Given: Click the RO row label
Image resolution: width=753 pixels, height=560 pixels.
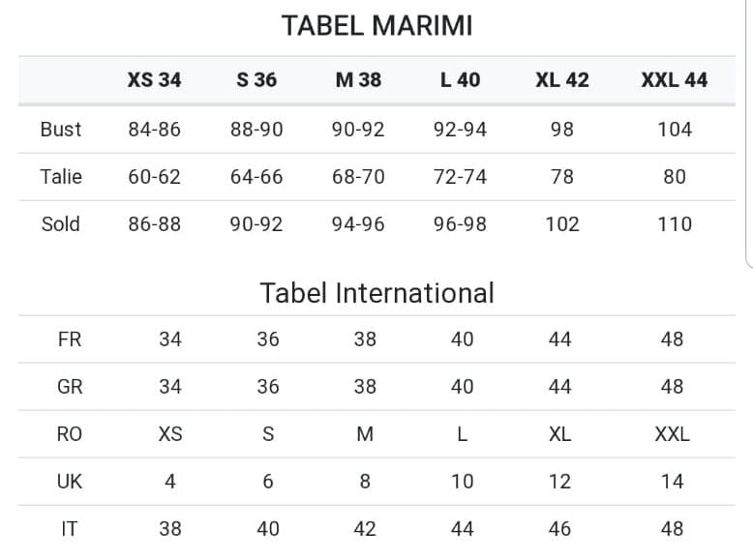Looking at the screenshot, I should (70, 434).
